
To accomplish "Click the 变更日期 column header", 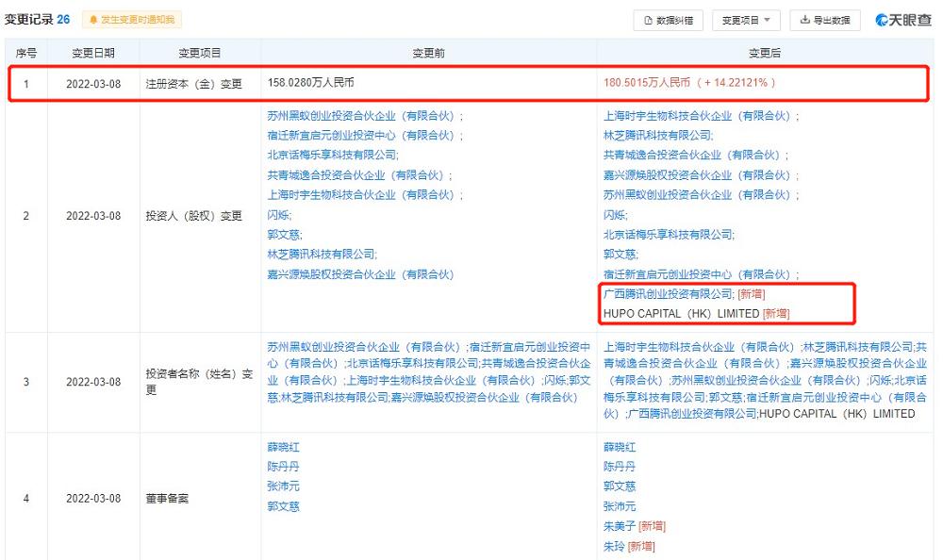I will (x=93, y=53).
